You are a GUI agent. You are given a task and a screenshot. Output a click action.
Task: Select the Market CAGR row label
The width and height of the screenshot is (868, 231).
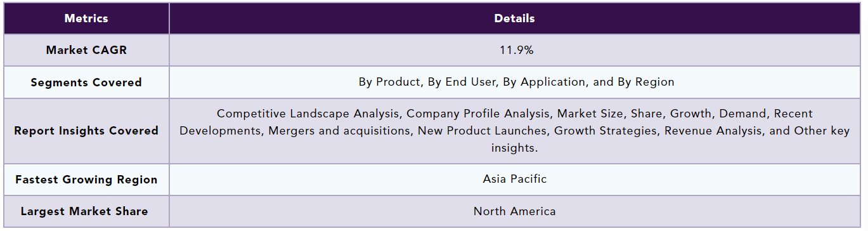[86, 50]
